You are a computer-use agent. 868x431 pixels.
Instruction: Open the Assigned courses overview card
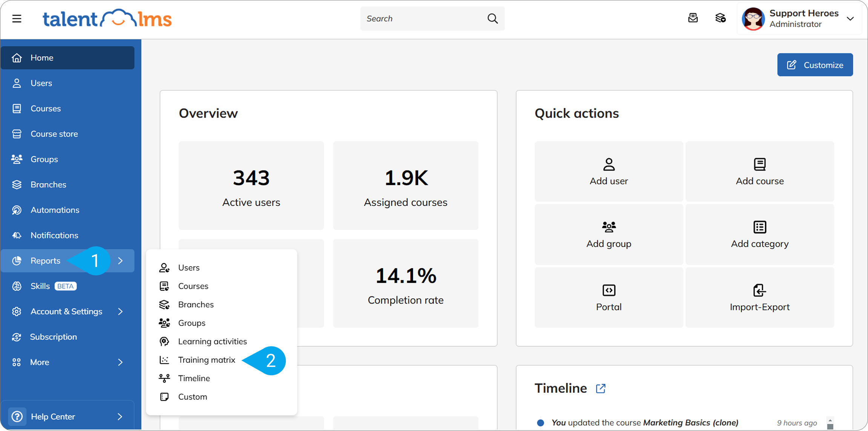406,186
